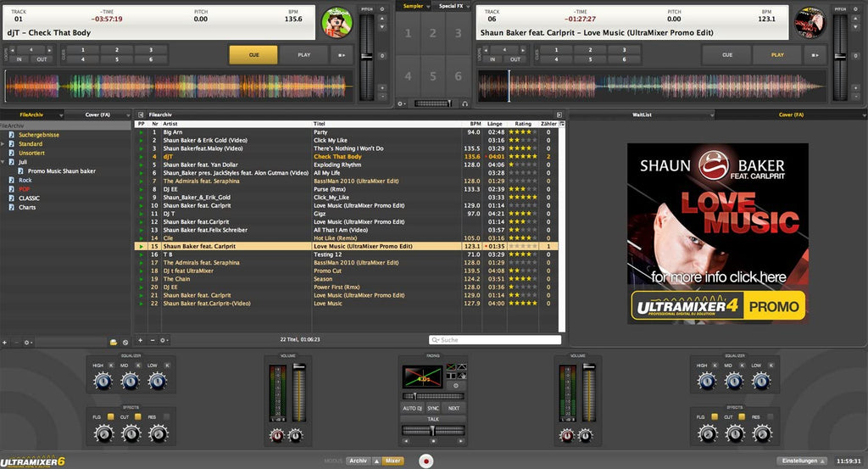Click the block icon below file archive tree
The height and width of the screenshot is (469, 868).
[x=125, y=343]
